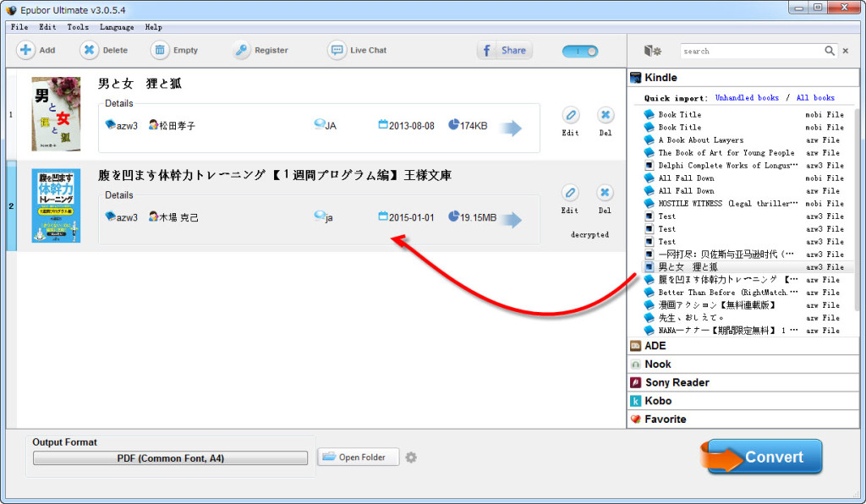This screenshot has width=866, height=504.
Task: Click author name 松田孝子
Action: pos(177,126)
